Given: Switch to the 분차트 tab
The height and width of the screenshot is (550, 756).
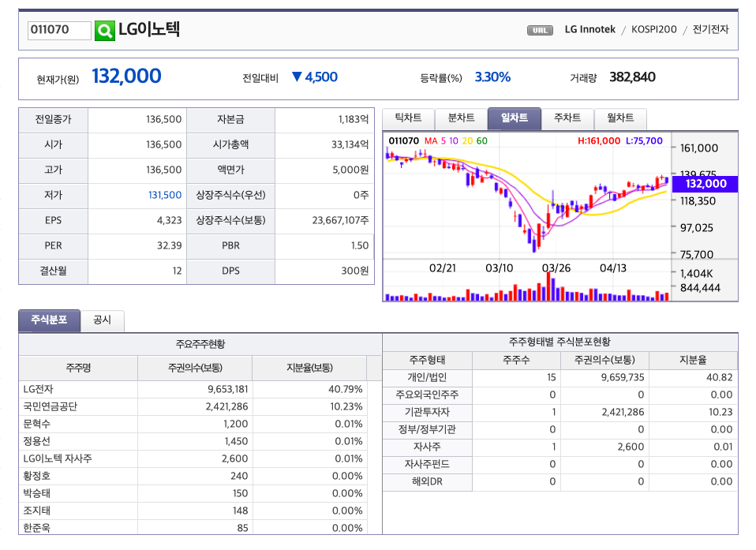Looking at the screenshot, I should click(x=461, y=118).
